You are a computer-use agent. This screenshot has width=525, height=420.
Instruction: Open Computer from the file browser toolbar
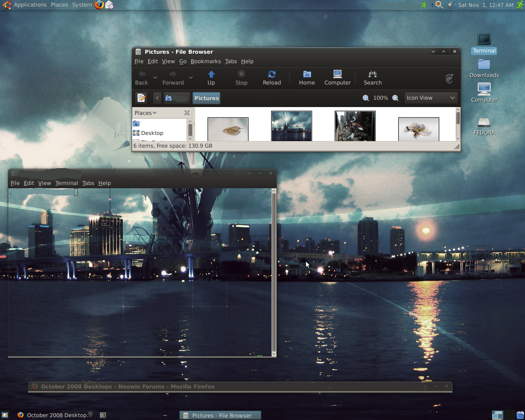pos(337,77)
